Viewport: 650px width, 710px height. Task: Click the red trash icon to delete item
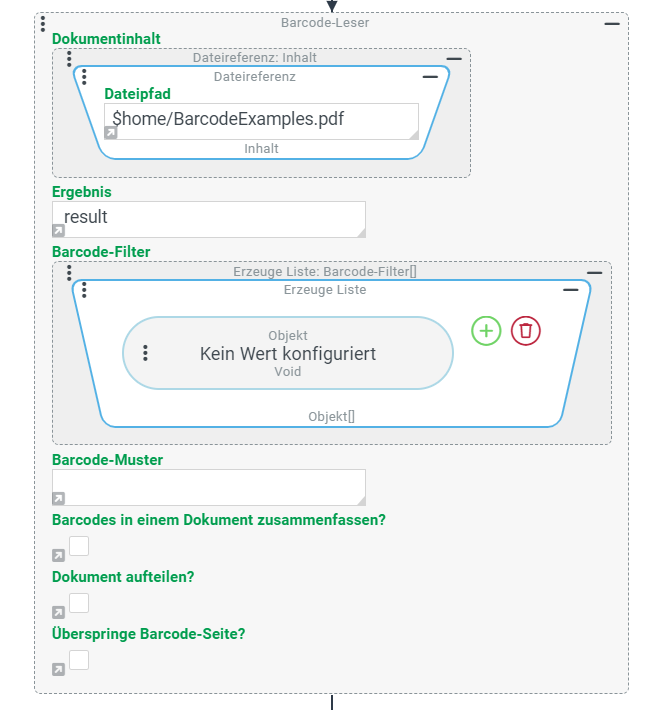pos(526,331)
